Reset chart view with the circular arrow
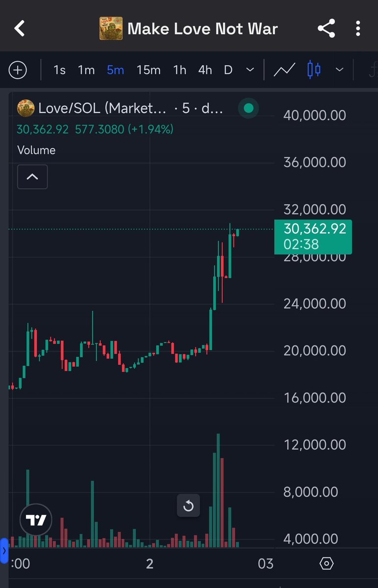Screen dimensions: 378x588 point(188,506)
